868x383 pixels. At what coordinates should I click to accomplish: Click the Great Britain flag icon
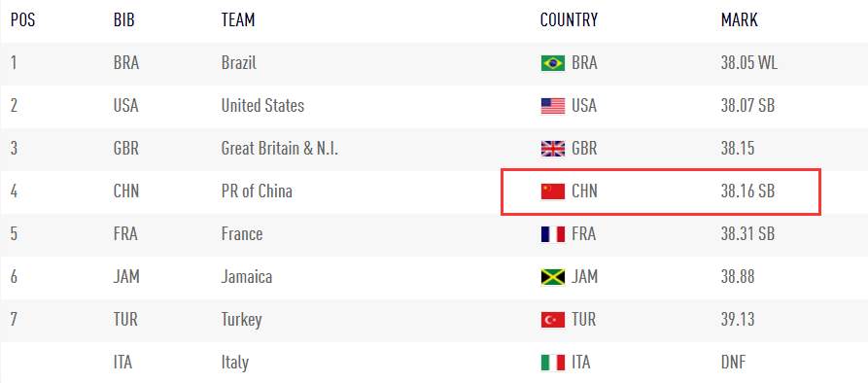tap(552, 149)
